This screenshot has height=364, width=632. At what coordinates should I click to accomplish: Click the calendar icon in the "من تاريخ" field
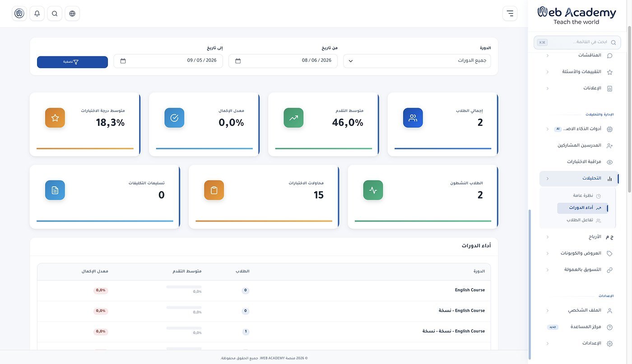pyautogui.click(x=238, y=61)
